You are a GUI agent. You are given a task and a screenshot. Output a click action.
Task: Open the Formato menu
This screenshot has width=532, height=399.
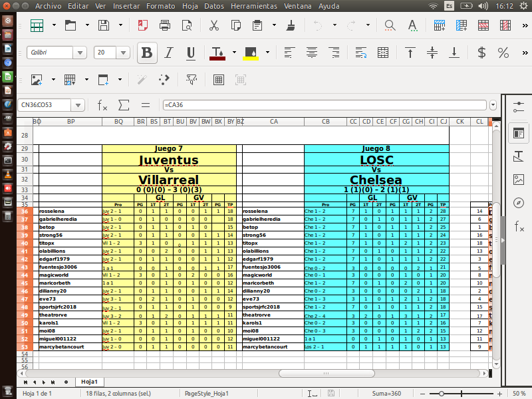[160, 6]
